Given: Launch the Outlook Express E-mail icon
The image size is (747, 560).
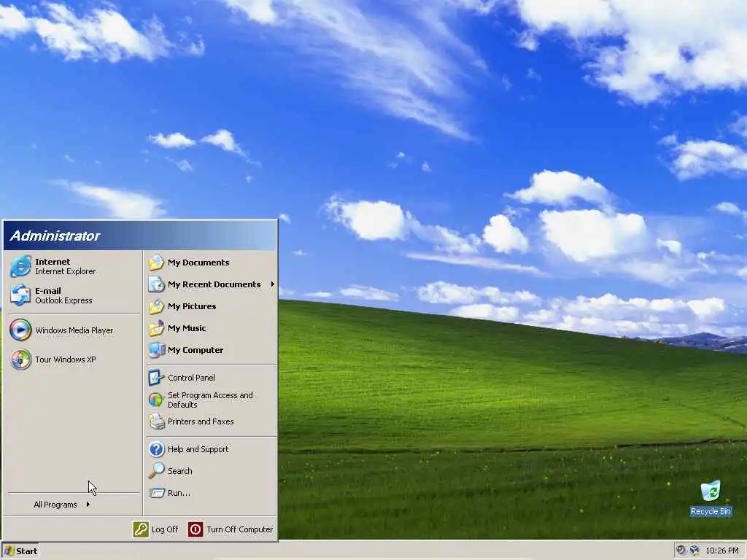Looking at the screenshot, I should (20, 295).
